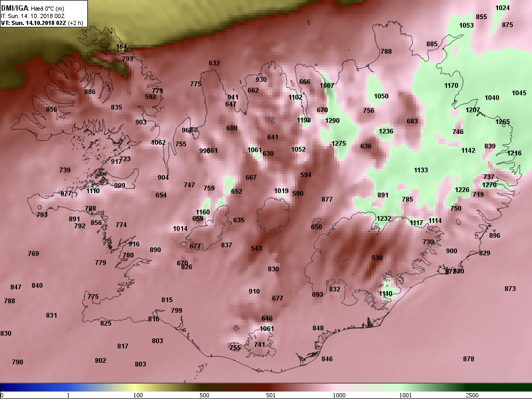Pick the 1019 value on the map
532x399 pixels.
[x=281, y=192]
